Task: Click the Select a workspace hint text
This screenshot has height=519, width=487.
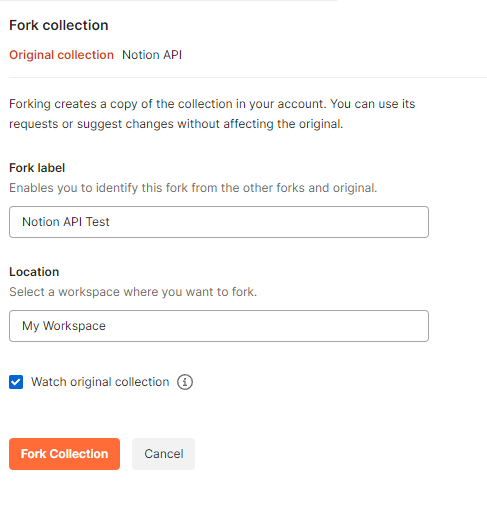Action: (x=133, y=292)
